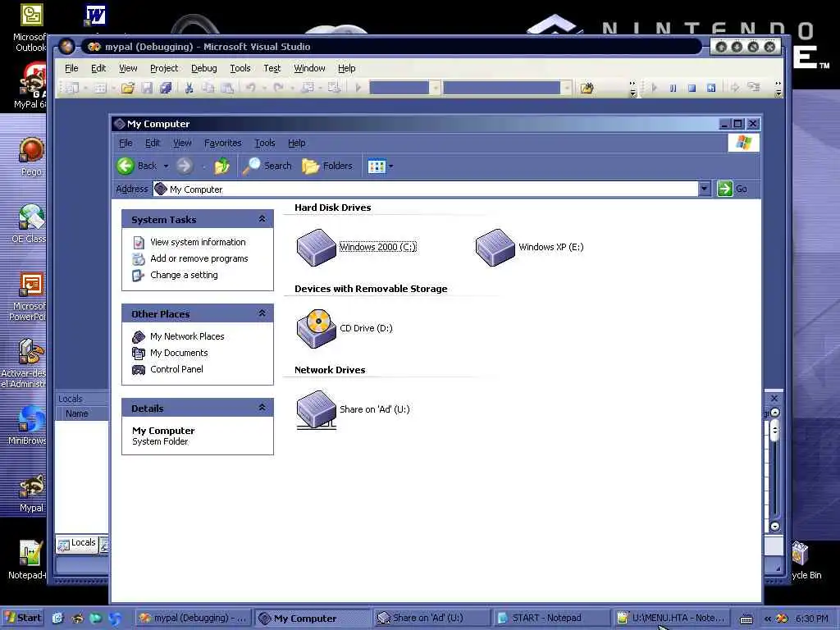Viewport: 840px width, 630px height.
Task: Click Copy icon in Visual Studio toolbar
Action: 208,88
